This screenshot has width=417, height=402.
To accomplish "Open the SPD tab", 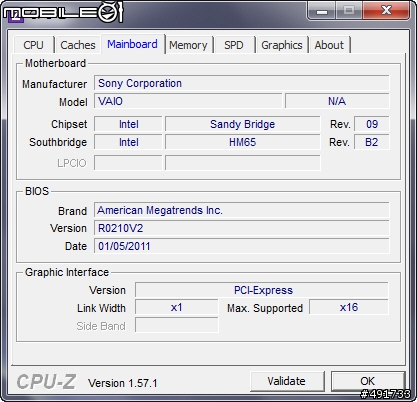I will (x=234, y=45).
